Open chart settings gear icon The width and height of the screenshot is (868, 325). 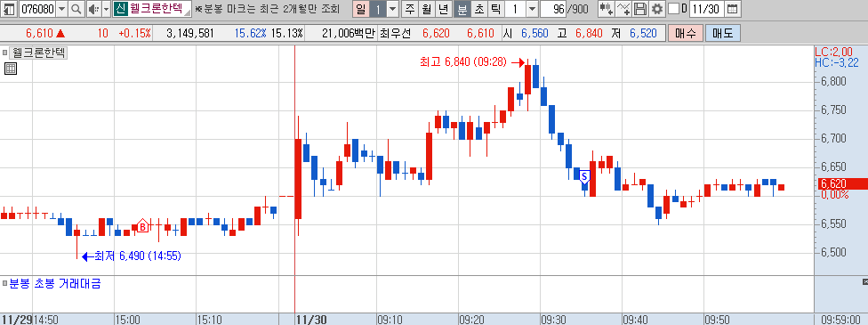[656, 9]
